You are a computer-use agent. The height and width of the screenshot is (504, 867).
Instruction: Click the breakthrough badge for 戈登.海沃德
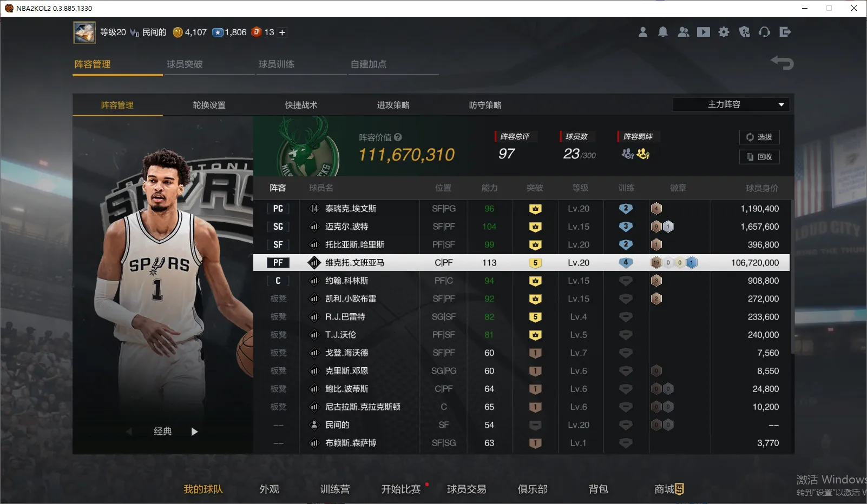(x=535, y=353)
